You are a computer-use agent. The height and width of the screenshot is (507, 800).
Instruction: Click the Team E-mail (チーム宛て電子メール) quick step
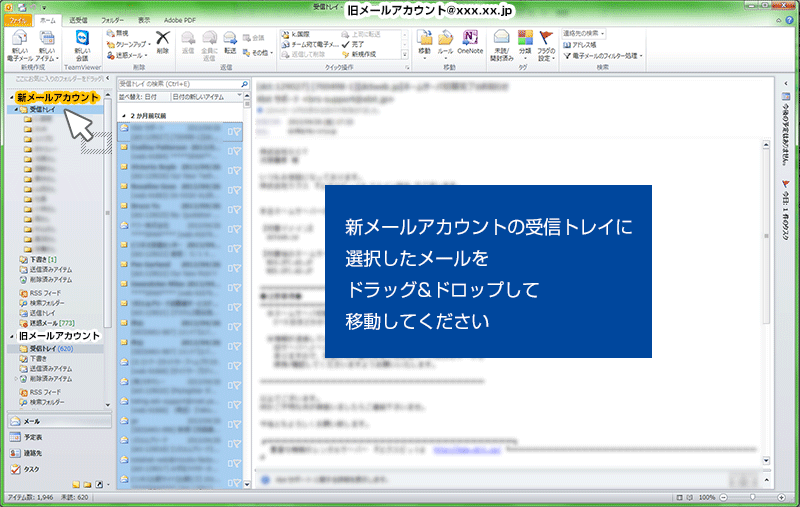point(310,44)
